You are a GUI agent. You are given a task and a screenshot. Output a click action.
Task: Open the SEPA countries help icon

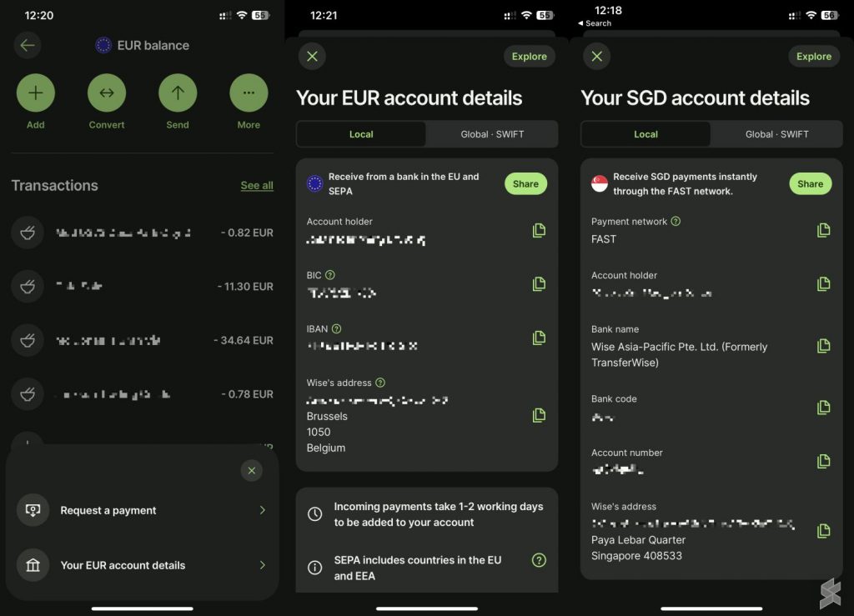coord(539,560)
